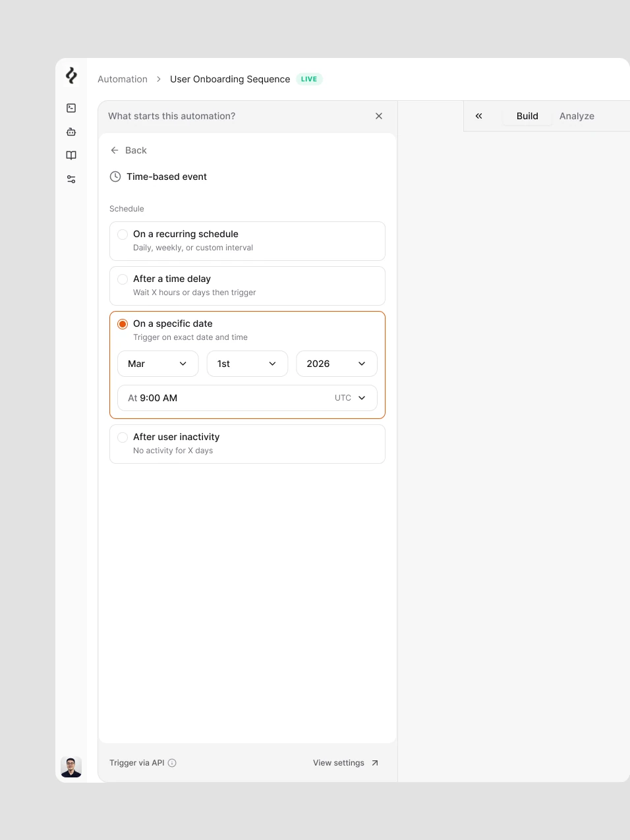Image resolution: width=630 pixels, height=840 pixels.
Task: Click the 'Schedule' section label
Action: 127,209
